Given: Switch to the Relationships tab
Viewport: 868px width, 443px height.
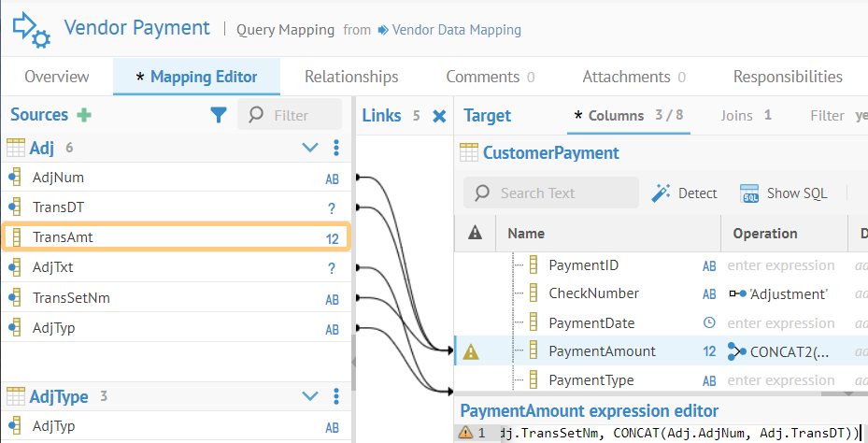Looking at the screenshot, I should (351, 77).
